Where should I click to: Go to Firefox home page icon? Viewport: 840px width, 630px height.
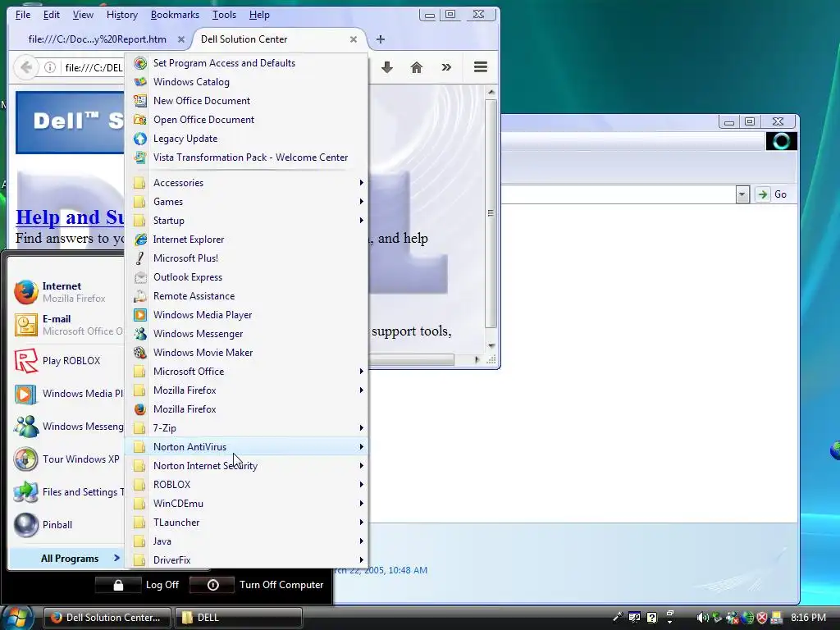[x=416, y=67]
